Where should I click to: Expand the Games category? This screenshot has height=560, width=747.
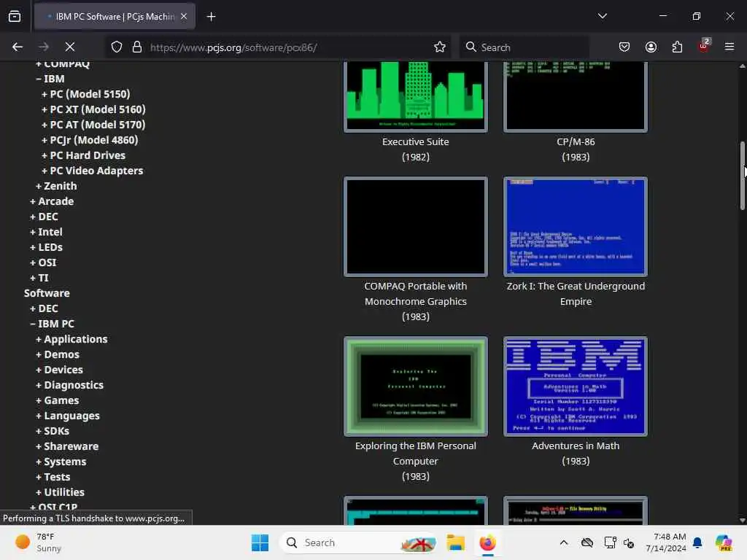click(57, 400)
